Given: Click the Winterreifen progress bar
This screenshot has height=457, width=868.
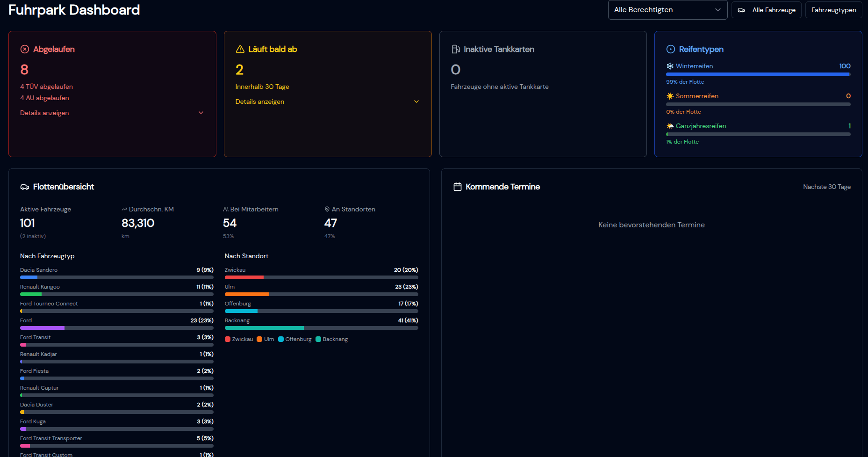Looking at the screenshot, I should [x=758, y=74].
